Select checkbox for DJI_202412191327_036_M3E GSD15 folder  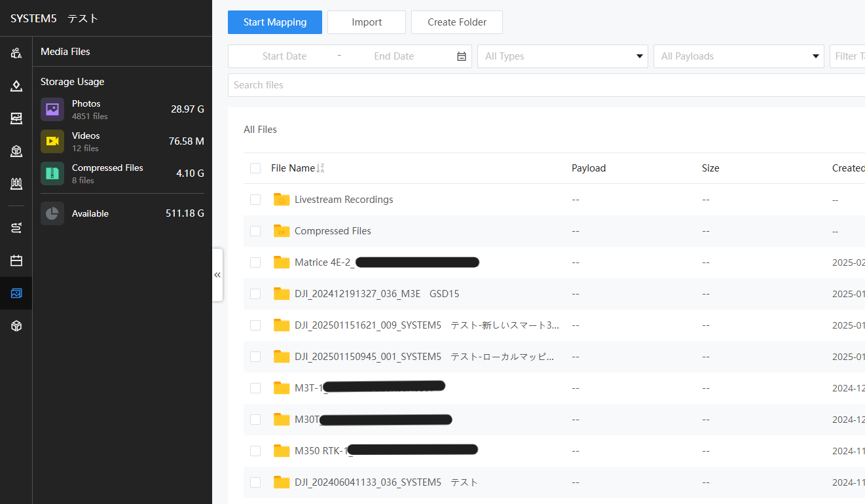(255, 294)
